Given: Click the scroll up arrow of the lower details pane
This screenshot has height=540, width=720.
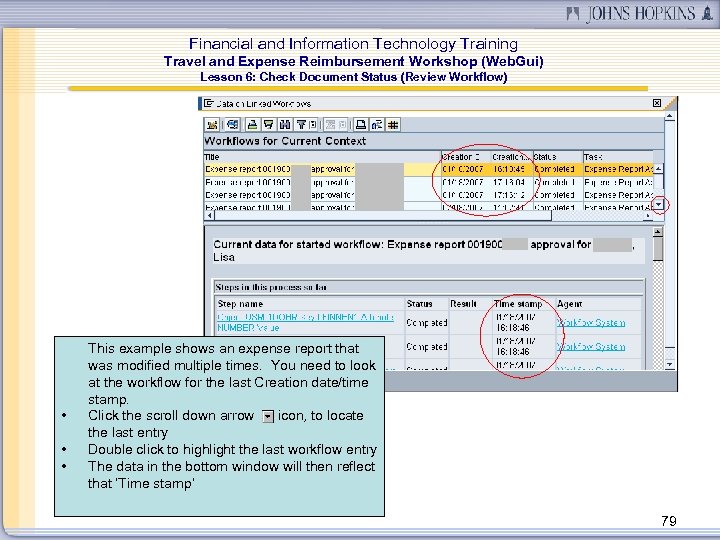Looking at the screenshot, I should (x=658, y=232).
